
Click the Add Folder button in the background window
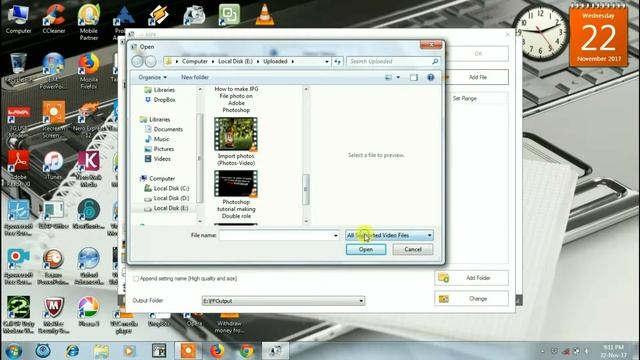coord(471,278)
